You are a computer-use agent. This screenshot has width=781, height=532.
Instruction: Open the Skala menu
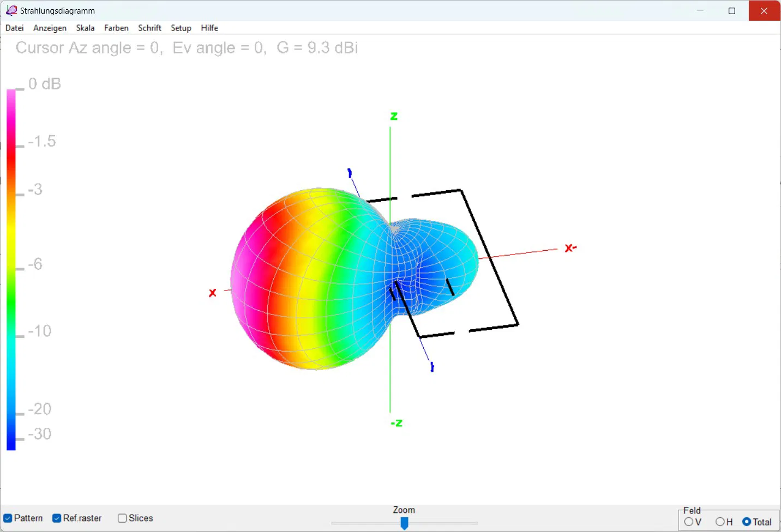pos(85,28)
